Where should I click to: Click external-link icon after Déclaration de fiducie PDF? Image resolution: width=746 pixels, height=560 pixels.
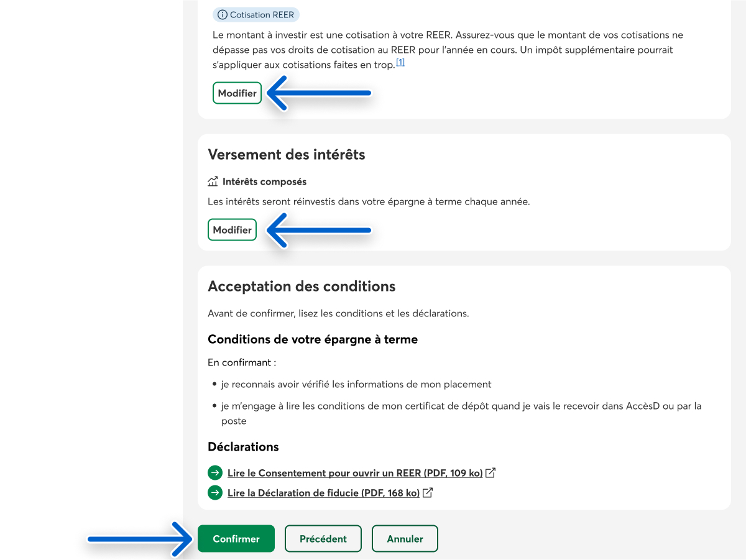tap(428, 493)
